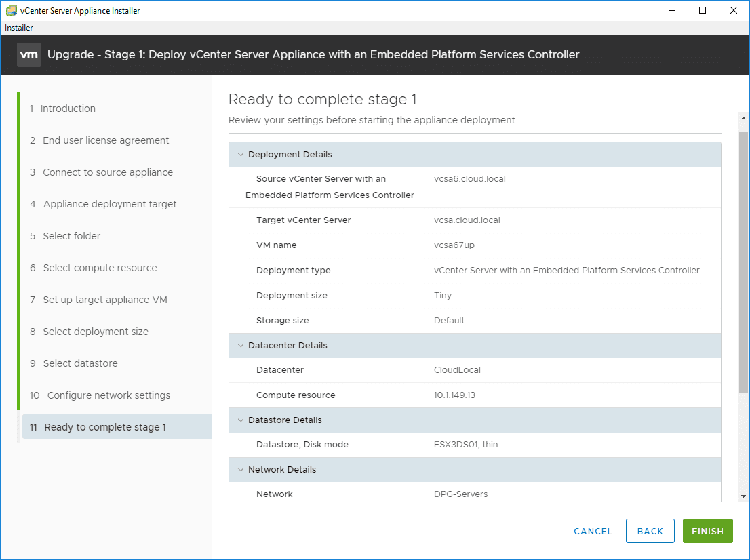Collapse the Network Details section
The image size is (750, 560).
coord(240,470)
